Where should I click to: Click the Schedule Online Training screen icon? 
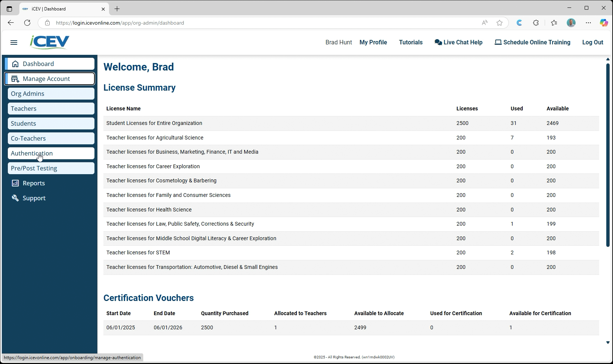[x=498, y=42]
